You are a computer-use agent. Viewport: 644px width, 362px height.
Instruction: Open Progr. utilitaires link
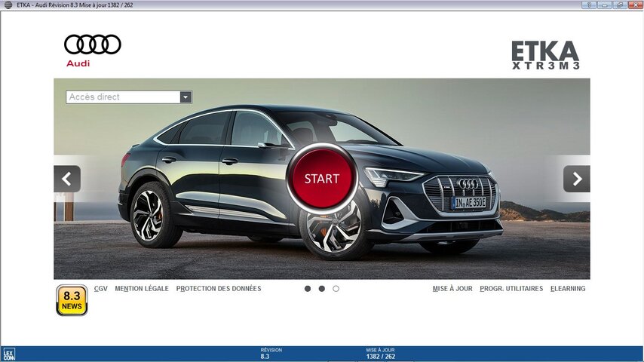[x=511, y=288]
